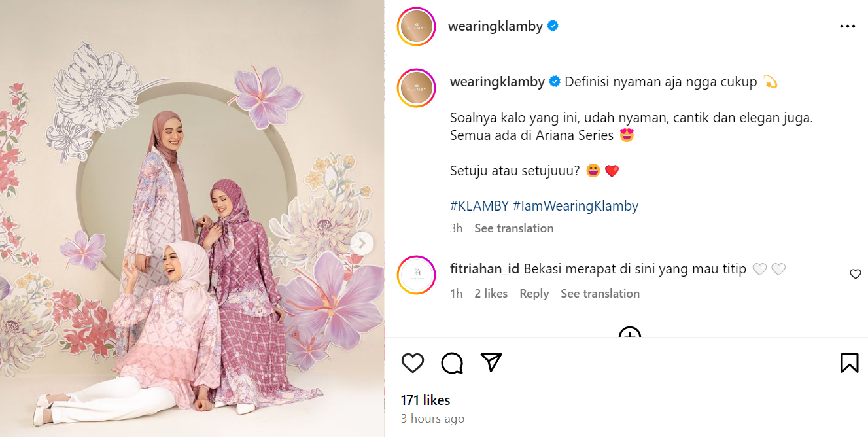
Task: Like the post with the heart icon
Action: pyautogui.click(x=413, y=362)
